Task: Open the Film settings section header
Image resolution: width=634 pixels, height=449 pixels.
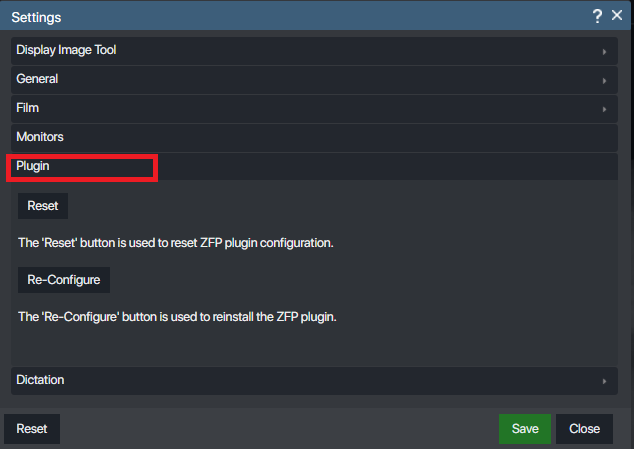Action: tap(28, 108)
